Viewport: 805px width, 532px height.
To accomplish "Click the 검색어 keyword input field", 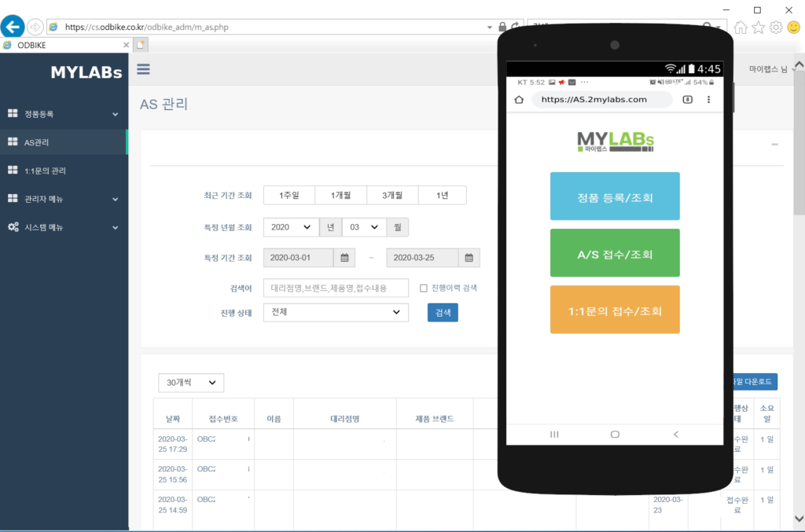I will (336, 288).
